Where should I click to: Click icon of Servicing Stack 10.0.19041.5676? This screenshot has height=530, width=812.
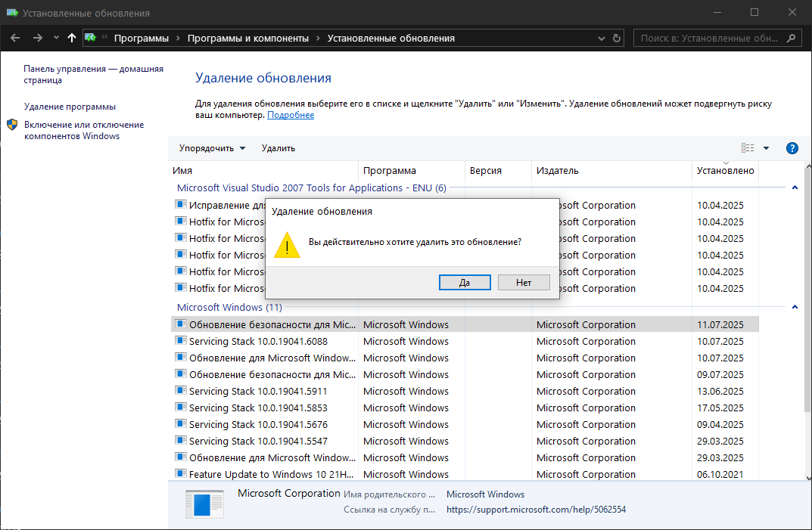180,424
